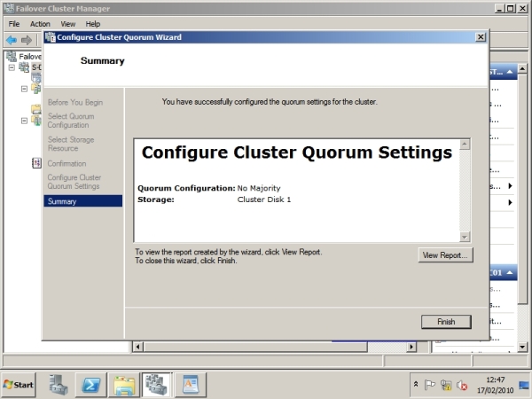
Task: Open Windows Explorer from taskbar
Action: tap(124, 385)
